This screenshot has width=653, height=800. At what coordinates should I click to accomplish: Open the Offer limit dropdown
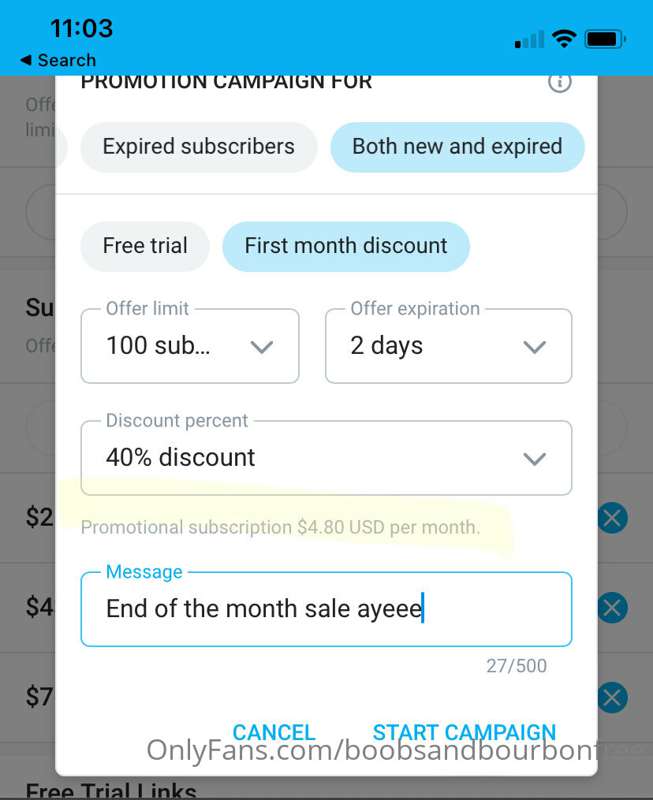point(190,346)
